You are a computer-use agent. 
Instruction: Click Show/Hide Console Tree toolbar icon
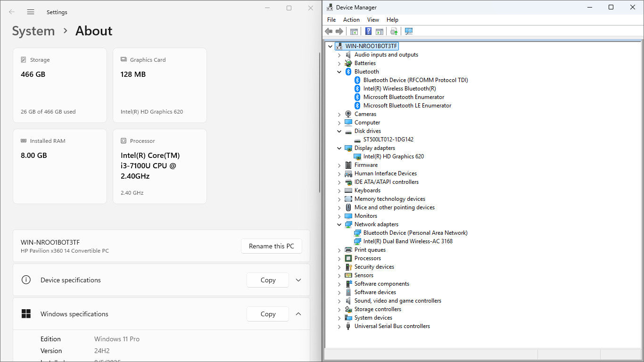354,31
